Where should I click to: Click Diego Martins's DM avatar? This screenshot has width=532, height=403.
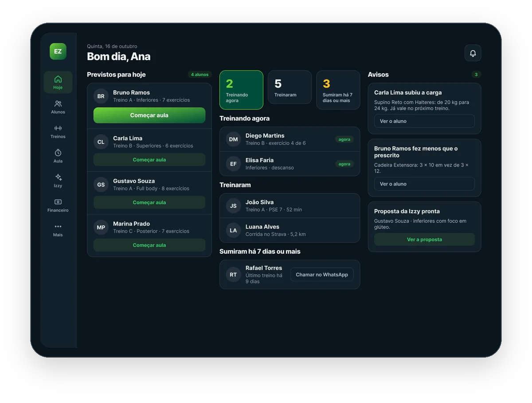point(233,139)
